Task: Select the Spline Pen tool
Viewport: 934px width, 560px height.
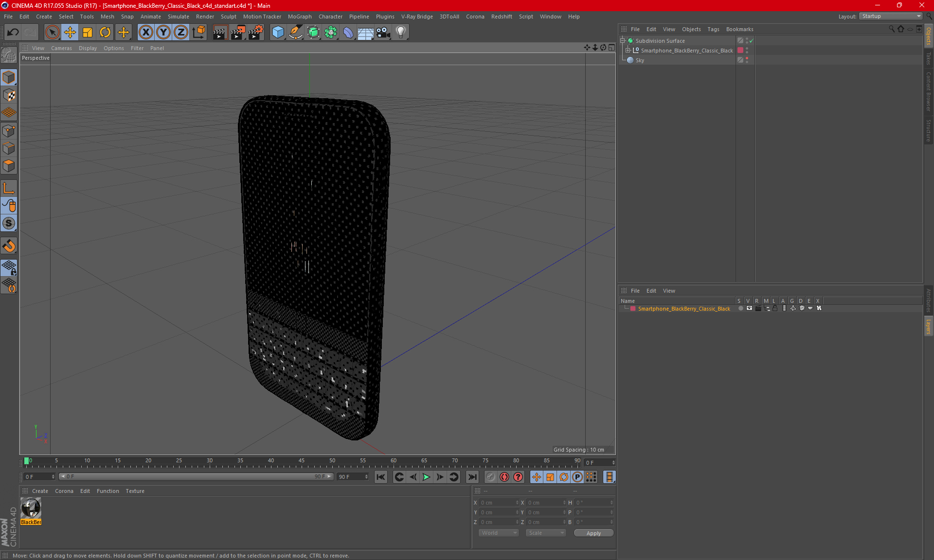Action: (296, 32)
